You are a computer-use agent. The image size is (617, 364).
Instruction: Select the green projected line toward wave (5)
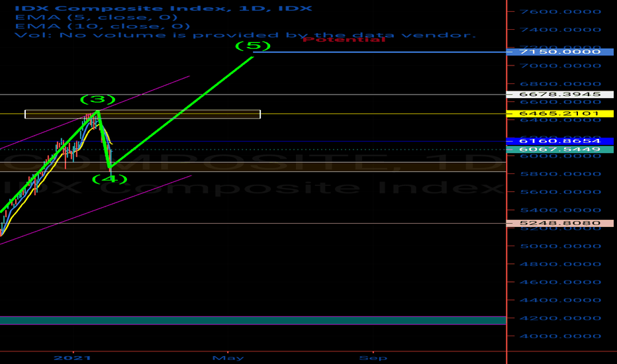(181, 113)
